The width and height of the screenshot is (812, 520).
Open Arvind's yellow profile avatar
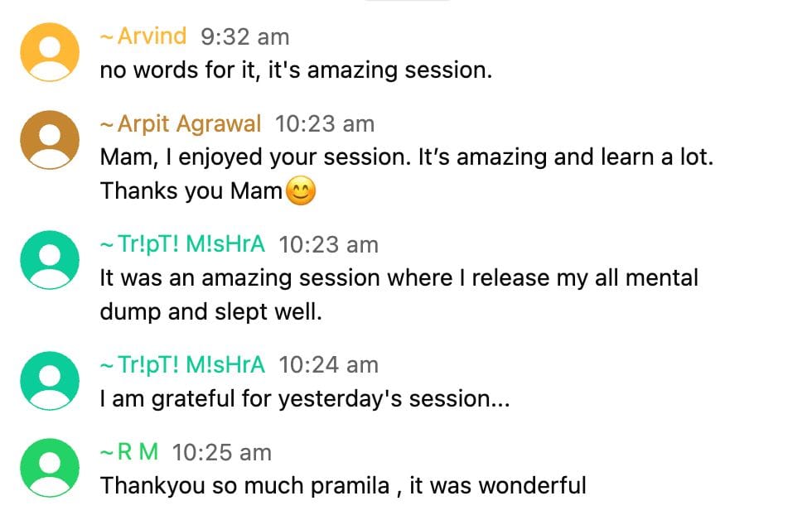(50, 52)
